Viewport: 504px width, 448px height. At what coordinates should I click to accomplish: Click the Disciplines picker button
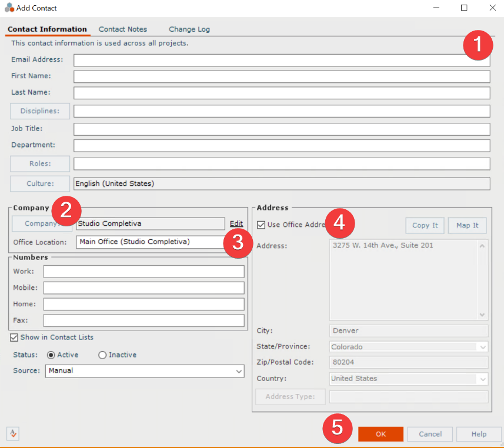pos(39,111)
